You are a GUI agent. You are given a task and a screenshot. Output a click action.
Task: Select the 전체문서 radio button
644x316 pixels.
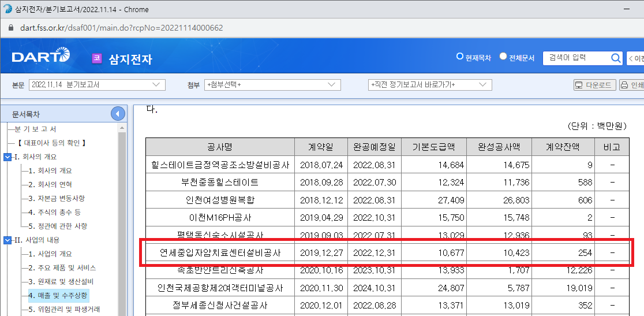pos(503,57)
